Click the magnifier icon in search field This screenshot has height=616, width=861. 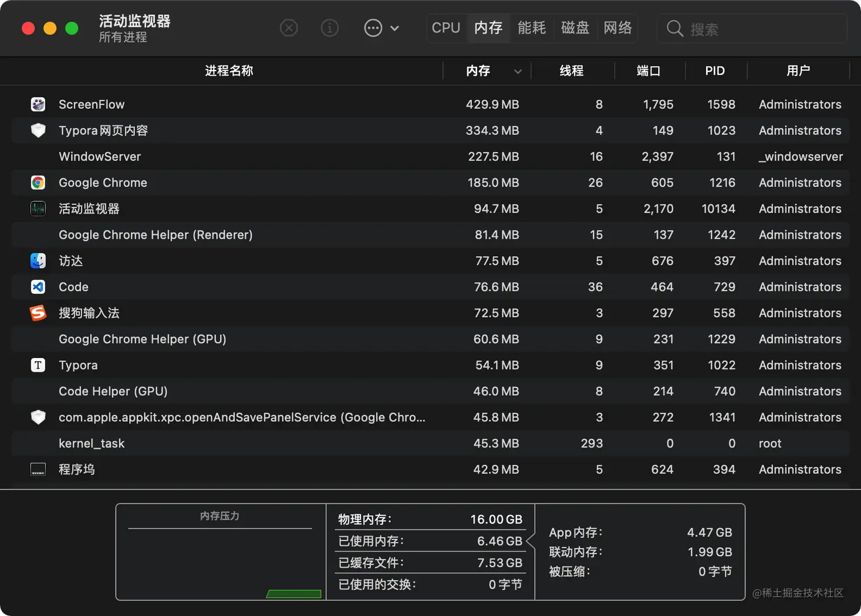(x=675, y=28)
